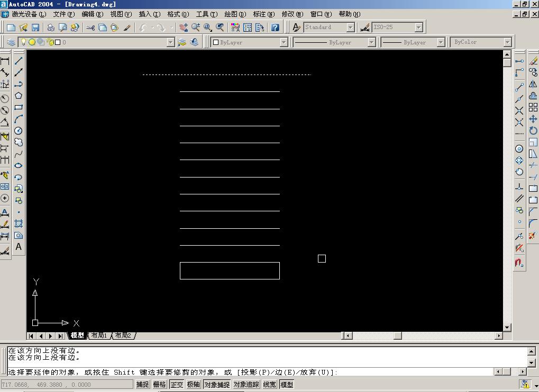Viewport: 539px width, 392px height.
Task: Open Help via question mark icon
Action: click(275, 27)
